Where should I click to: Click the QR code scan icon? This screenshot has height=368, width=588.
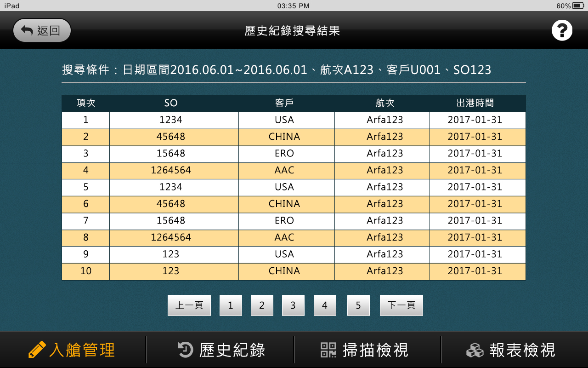click(x=328, y=350)
